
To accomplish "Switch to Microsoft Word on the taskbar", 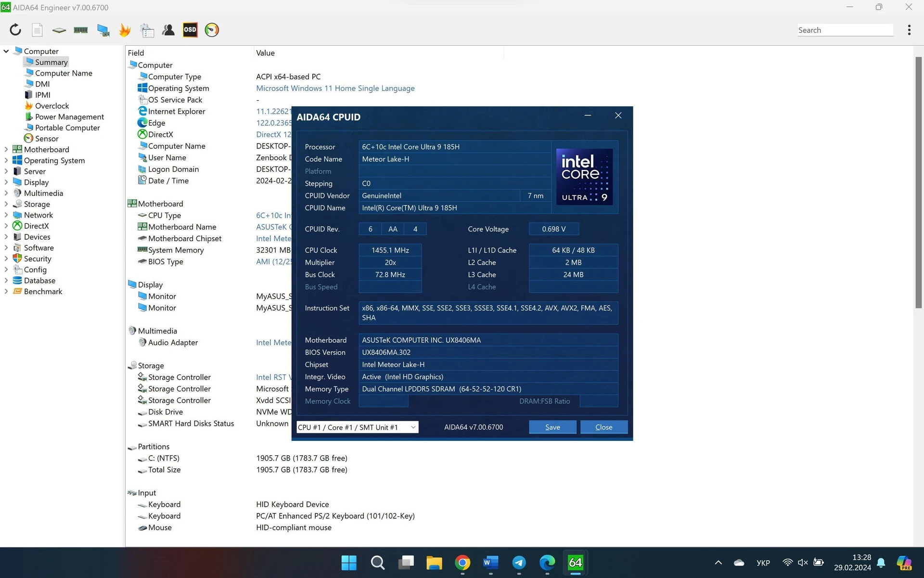I will tap(490, 563).
